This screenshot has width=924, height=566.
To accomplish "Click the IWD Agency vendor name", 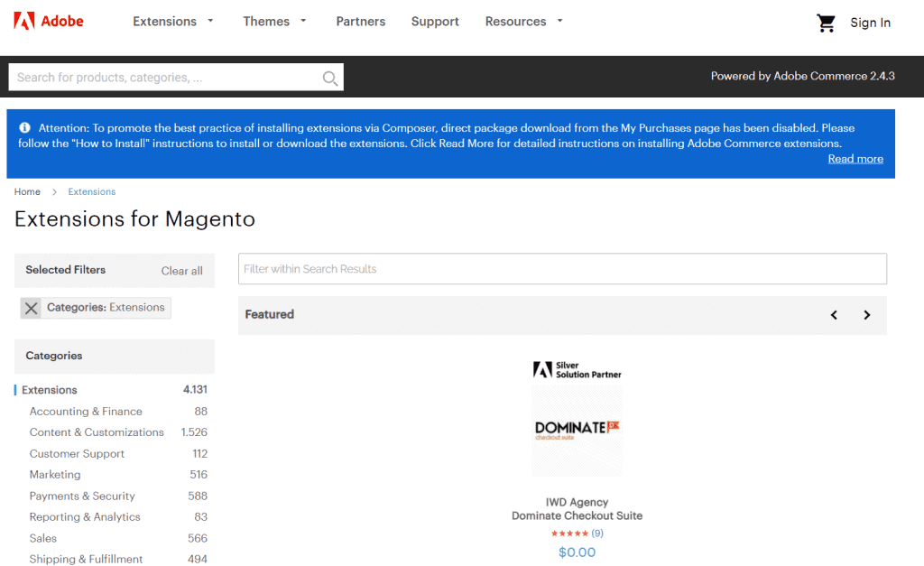I will pyautogui.click(x=577, y=502).
